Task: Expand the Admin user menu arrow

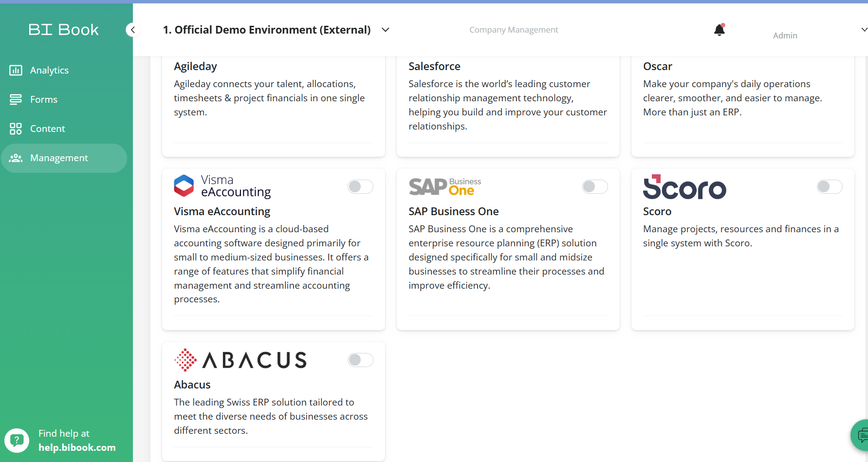Action: [864, 30]
